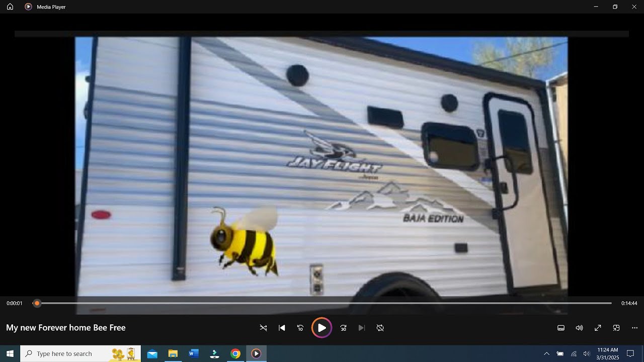644x362 pixels.
Task: Open File Explorer from the taskbar
Action: [173, 353]
